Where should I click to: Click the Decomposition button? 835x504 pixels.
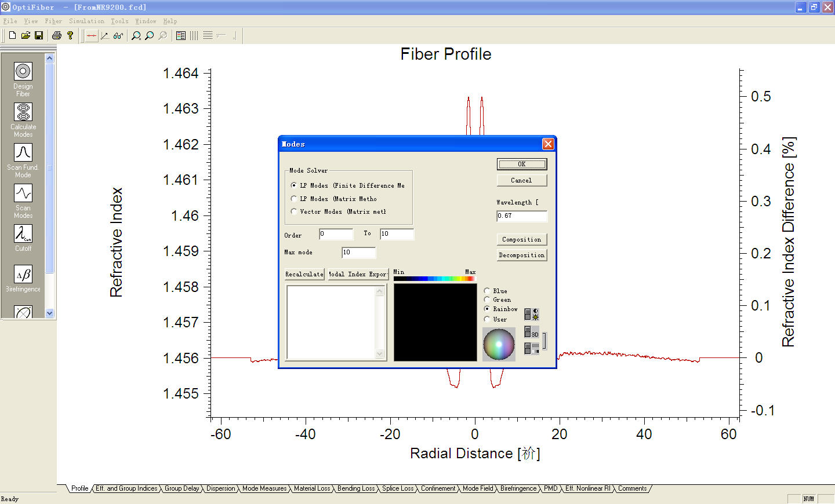522,255
